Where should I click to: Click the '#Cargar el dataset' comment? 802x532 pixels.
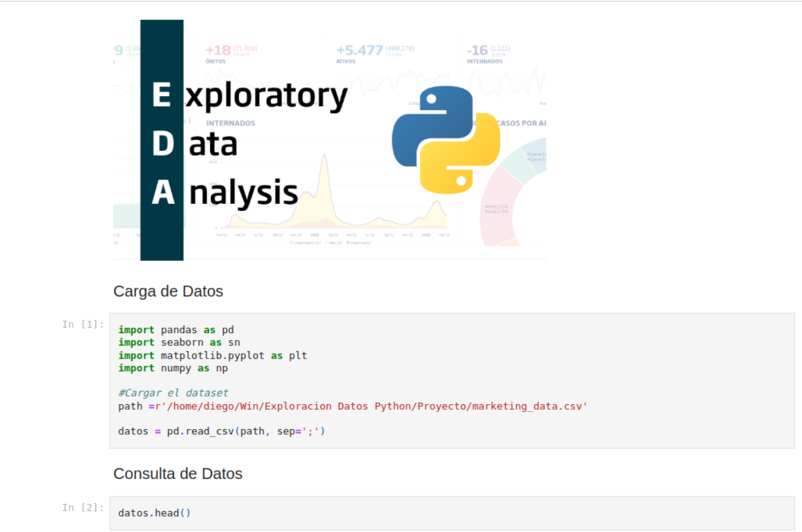(173, 393)
